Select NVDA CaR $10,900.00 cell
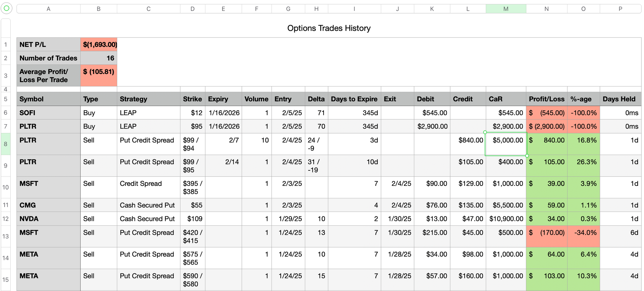The image size is (644, 291). (x=506, y=219)
